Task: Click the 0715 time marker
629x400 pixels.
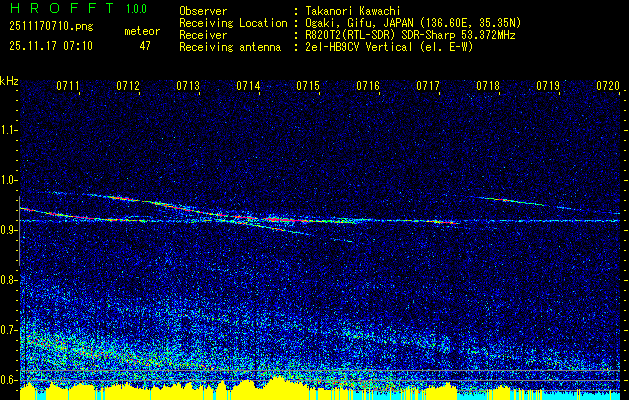Action: [308, 86]
